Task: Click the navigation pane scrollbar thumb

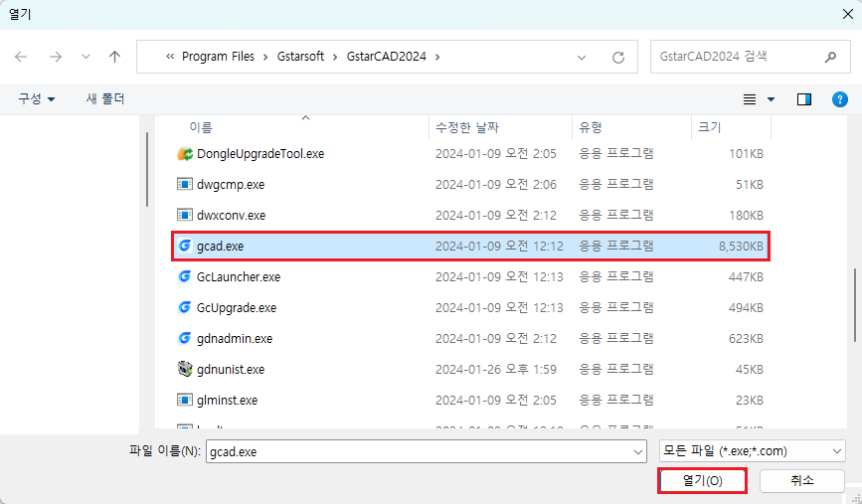Action: [147, 169]
